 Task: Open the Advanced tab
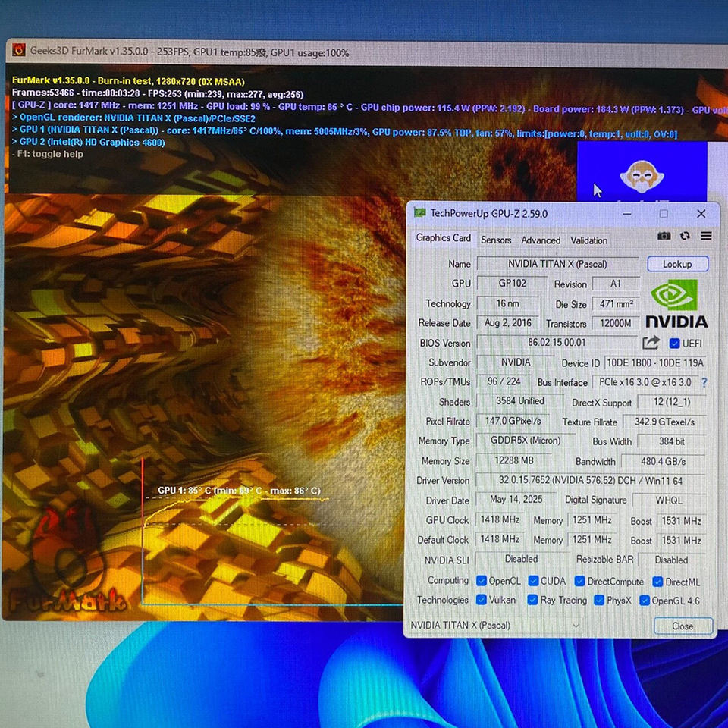coord(541,240)
